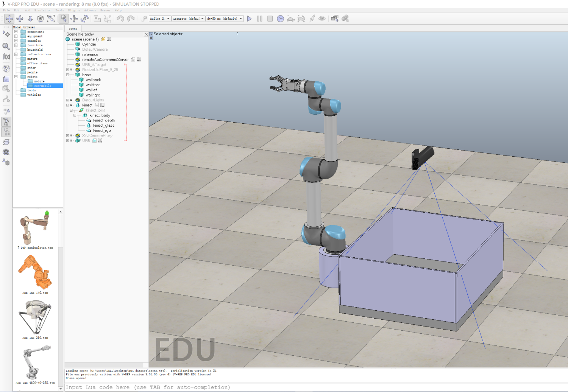
Task: Click the redo arrow icon
Action: point(131,19)
